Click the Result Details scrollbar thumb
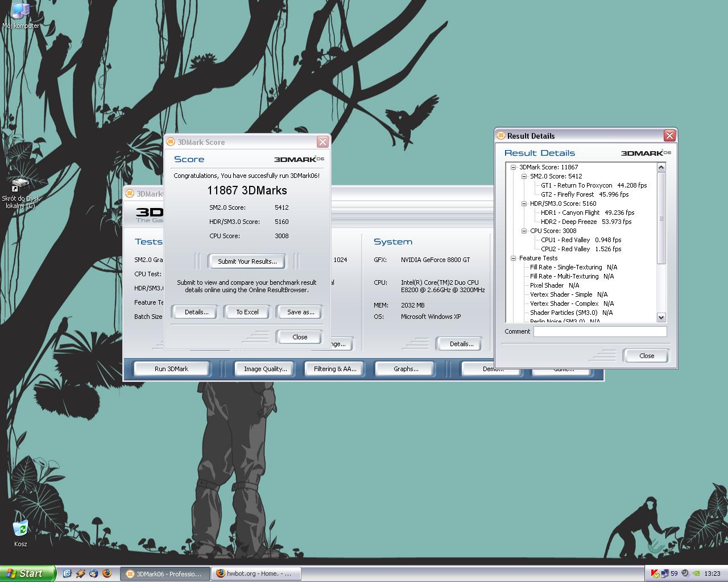 click(661, 218)
